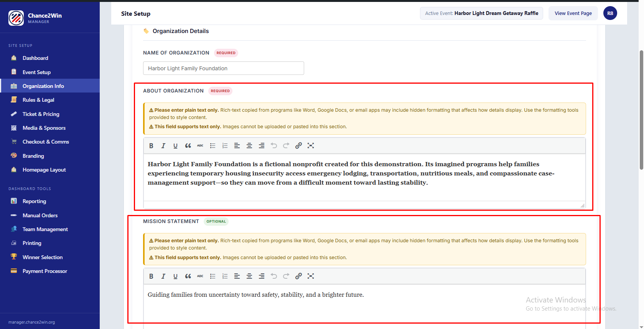This screenshot has height=329, width=644.
Task: Open Reporting tool
Action: (50, 201)
